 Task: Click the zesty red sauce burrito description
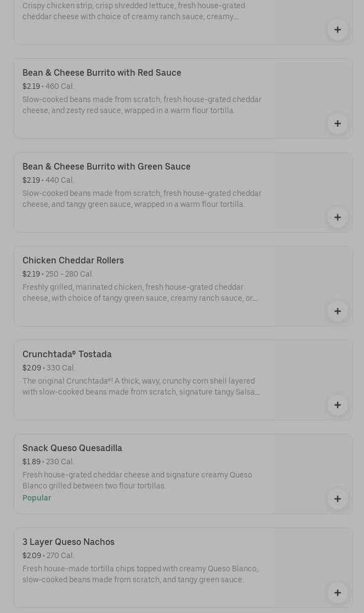click(x=142, y=105)
